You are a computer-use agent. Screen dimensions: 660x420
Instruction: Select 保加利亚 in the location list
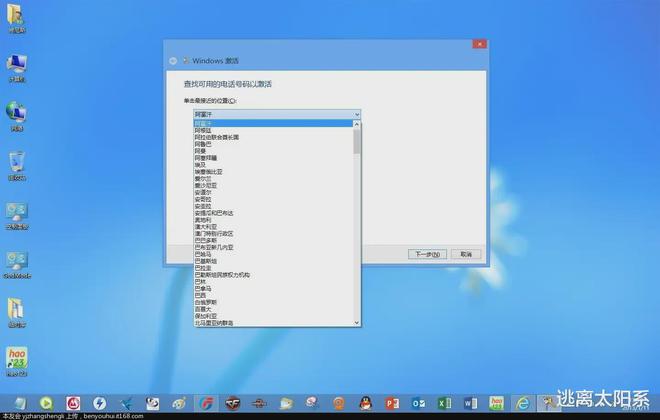click(x=273, y=316)
